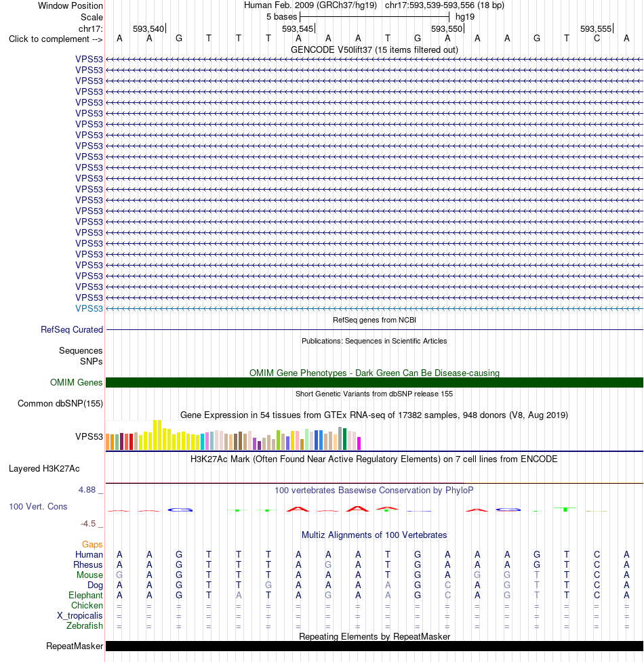Select the Rhesus species row label
The height and width of the screenshot is (662, 644).
[88, 565]
